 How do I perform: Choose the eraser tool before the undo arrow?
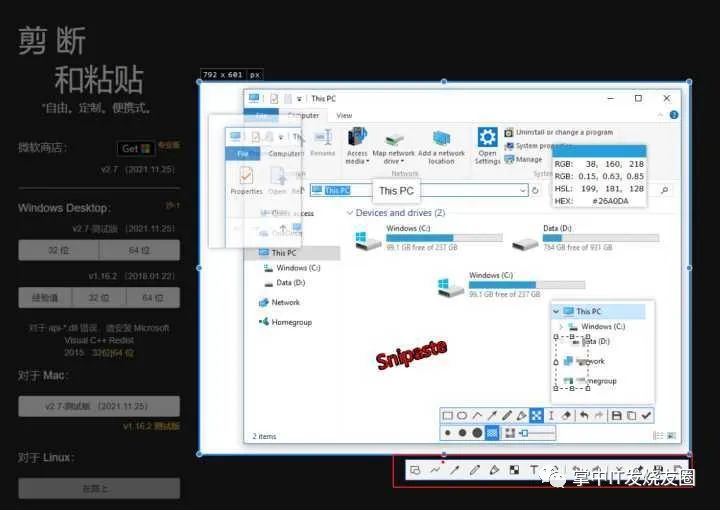point(566,416)
